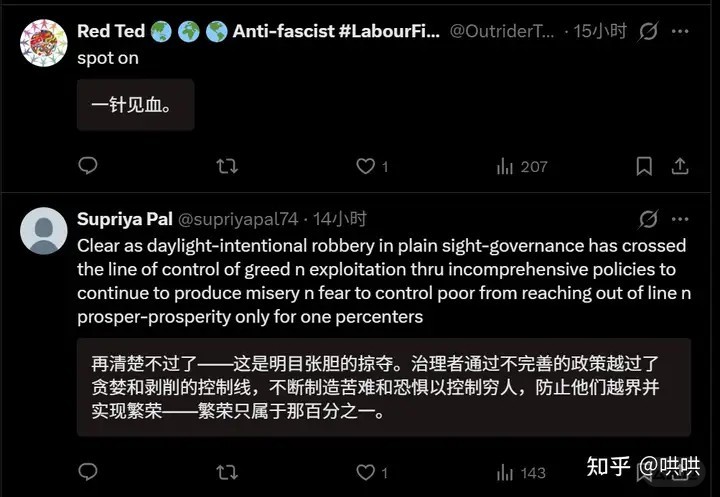Open the 15小时 timestamp link
The height and width of the screenshot is (497, 720).
click(x=600, y=32)
